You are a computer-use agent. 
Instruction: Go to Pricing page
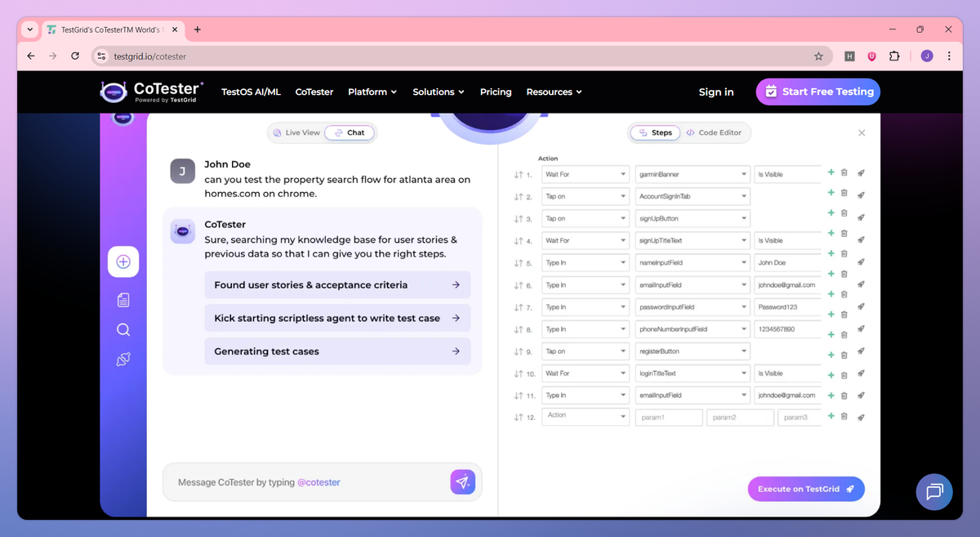(496, 92)
